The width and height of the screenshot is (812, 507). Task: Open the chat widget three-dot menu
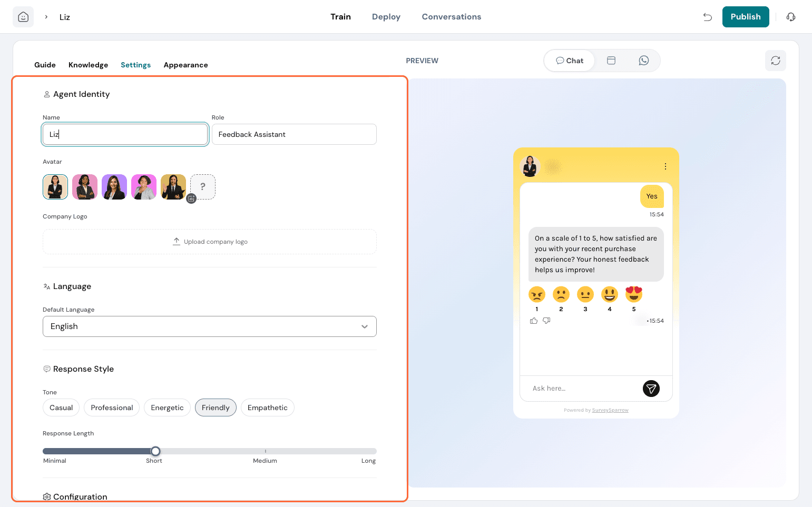pyautogui.click(x=665, y=166)
